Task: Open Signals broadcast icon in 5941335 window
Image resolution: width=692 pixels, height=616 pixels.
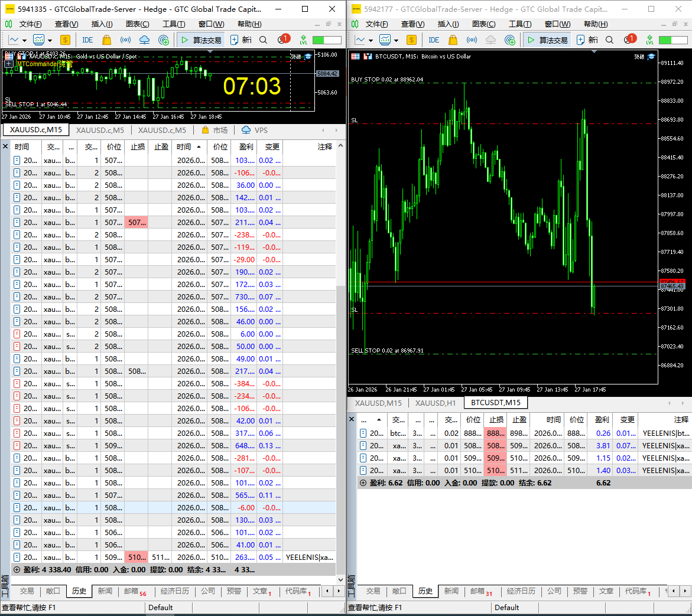Action: pos(125,40)
